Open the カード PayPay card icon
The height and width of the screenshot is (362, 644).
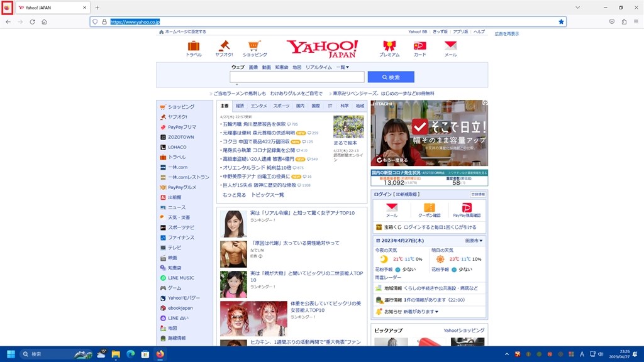tap(419, 47)
